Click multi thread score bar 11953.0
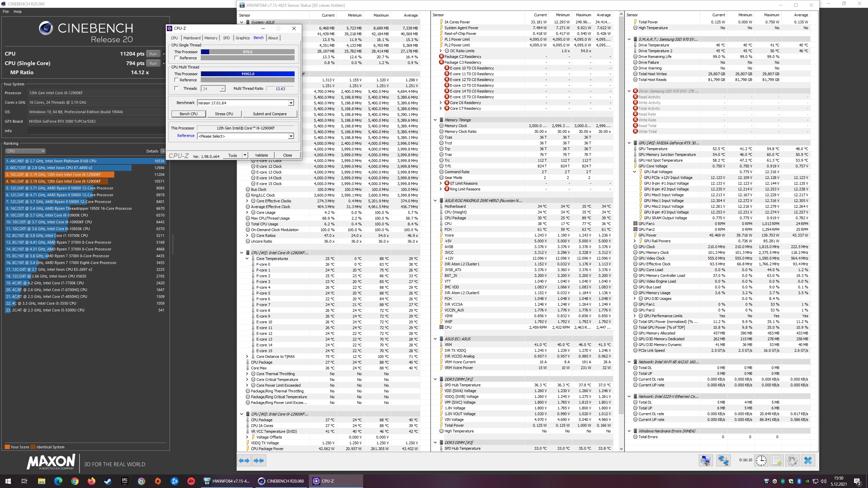868x488 pixels. pyautogui.click(x=248, y=74)
